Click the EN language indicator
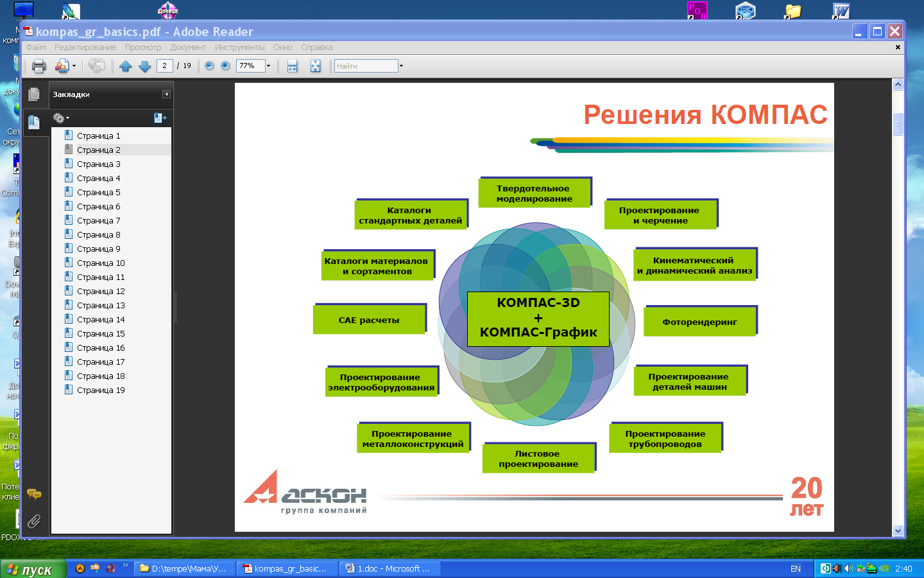The height and width of the screenshot is (578, 924). point(796,568)
